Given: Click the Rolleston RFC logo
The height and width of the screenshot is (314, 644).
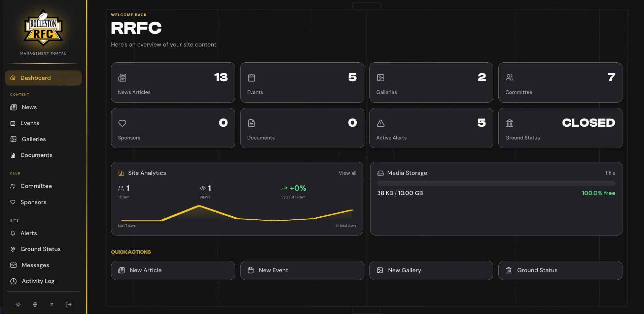Looking at the screenshot, I should 43,28.
